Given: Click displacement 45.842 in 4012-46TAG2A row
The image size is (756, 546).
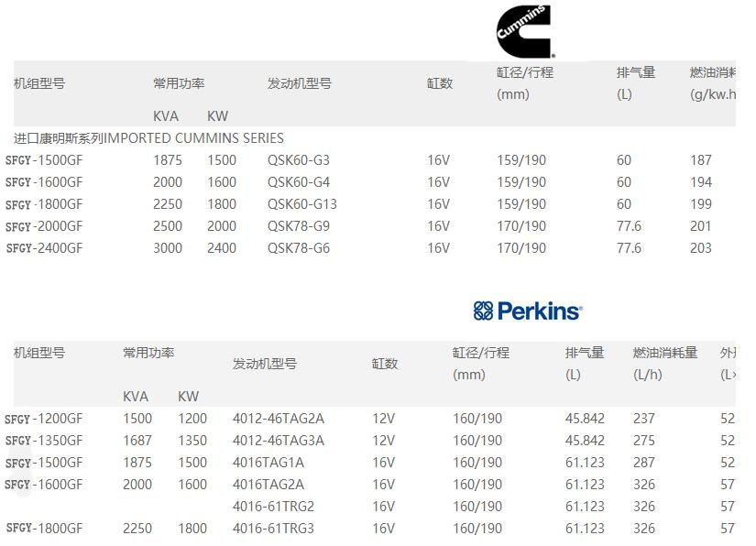Looking at the screenshot, I should (x=585, y=419).
